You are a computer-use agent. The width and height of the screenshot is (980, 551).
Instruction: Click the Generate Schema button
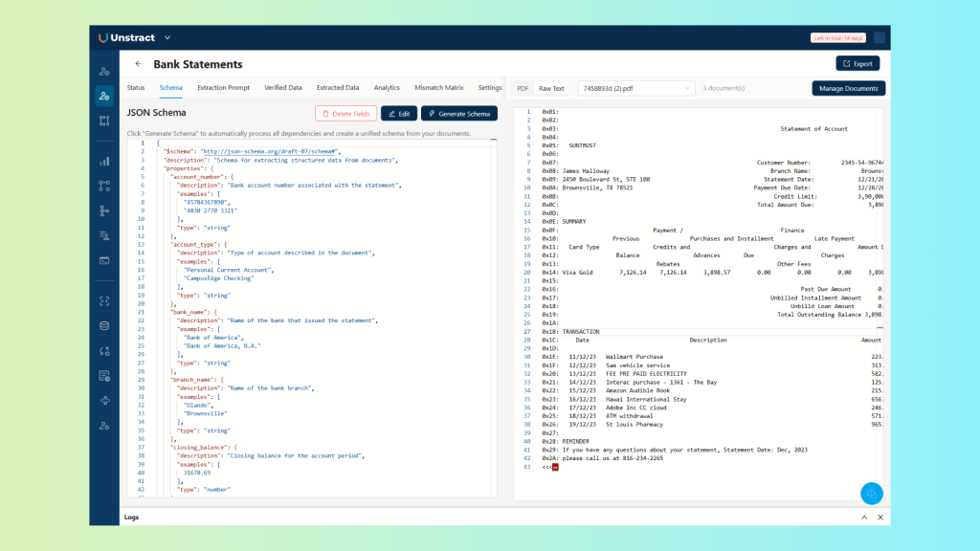(459, 114)
